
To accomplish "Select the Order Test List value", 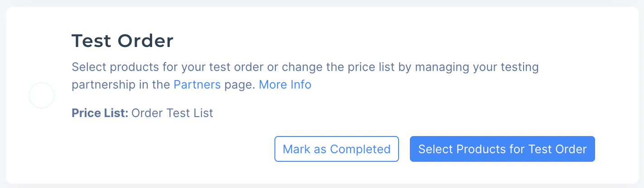I will (172, 113).
